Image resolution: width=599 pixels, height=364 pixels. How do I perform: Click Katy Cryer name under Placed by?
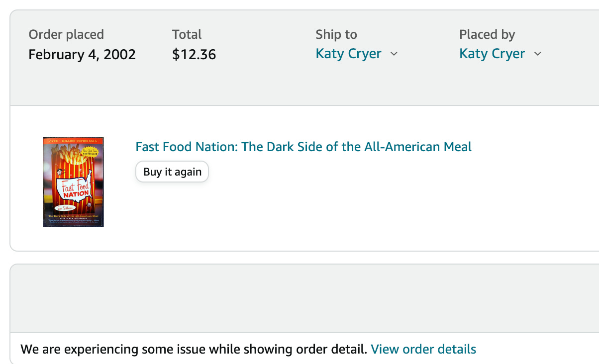pyautogui.click(x=492, y=54)
